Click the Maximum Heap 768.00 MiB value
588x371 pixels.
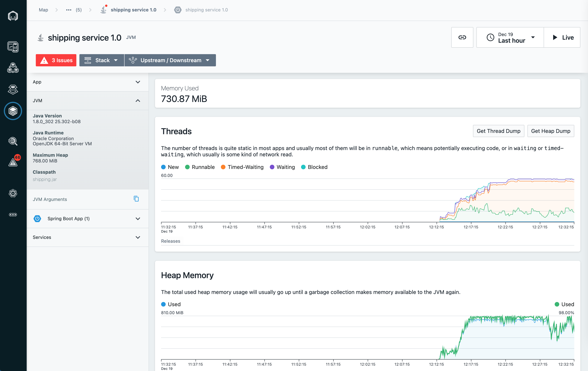pos(45,161)
